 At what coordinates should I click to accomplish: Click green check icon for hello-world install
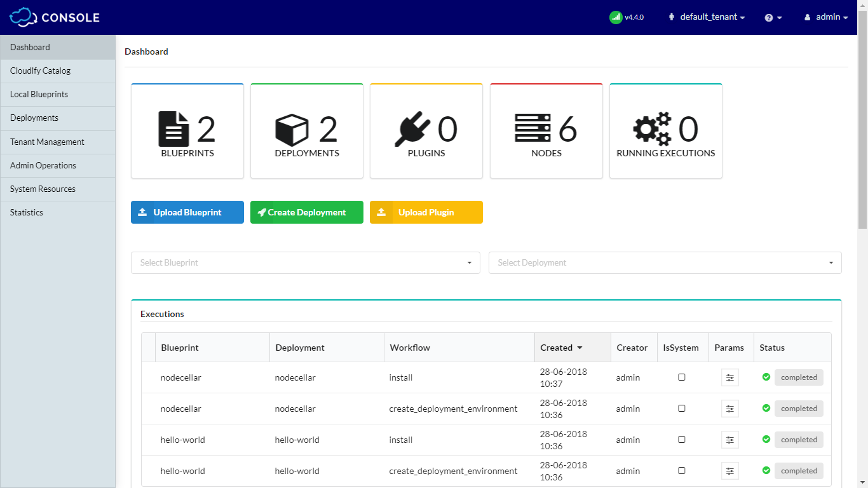coord(766,439)
